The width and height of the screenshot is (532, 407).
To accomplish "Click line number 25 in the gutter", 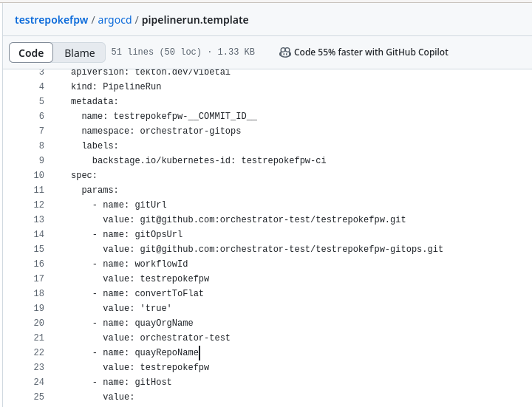I will (x=39, y=397).
